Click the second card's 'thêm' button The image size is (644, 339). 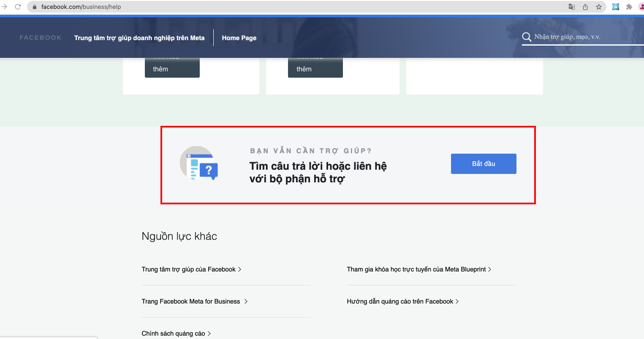pyautogui.click(x=315, y=68)
